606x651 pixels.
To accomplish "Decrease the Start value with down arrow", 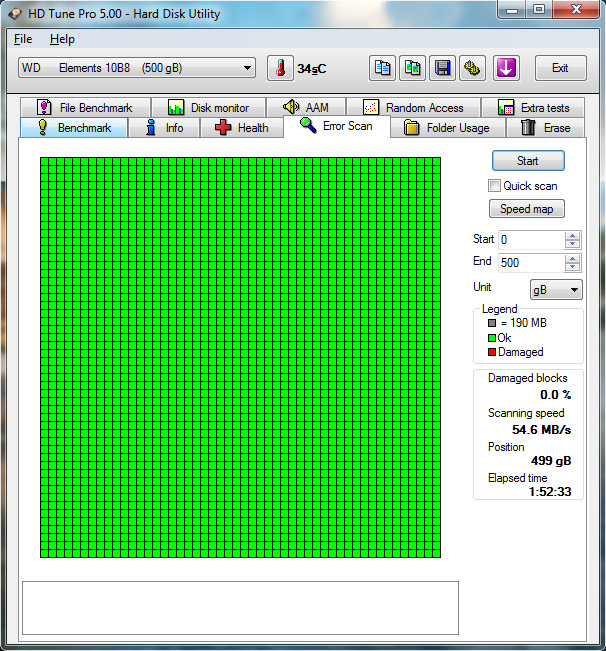I will pyautogui.click(x=572, y=244).
